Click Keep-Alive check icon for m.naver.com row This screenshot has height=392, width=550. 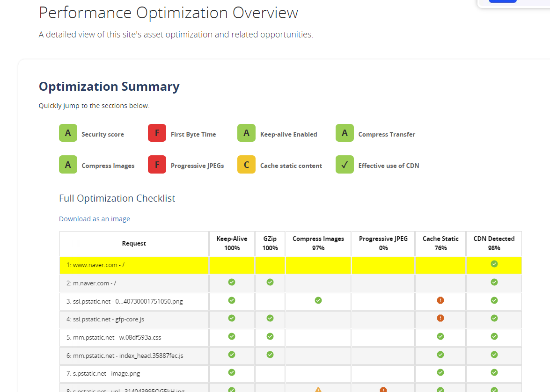click(x=232, y=282)
